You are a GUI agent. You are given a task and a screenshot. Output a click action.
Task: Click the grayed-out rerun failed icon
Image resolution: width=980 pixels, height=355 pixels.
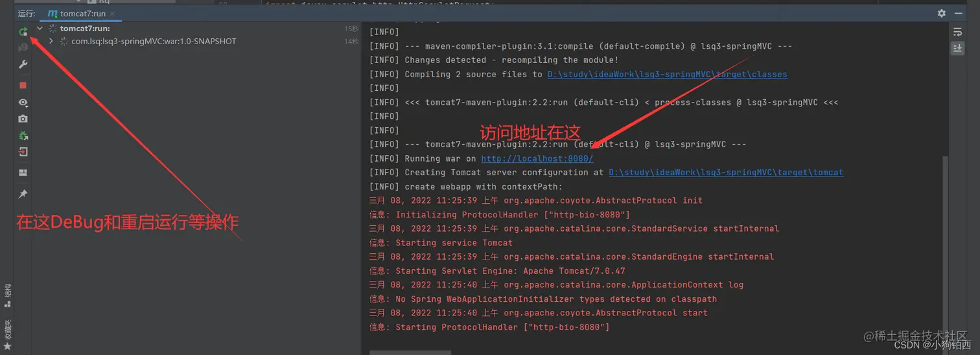23,47
